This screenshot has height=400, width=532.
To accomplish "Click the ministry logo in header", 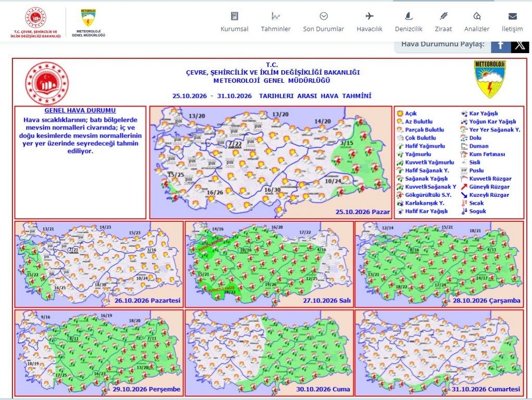I will [35, 22].
